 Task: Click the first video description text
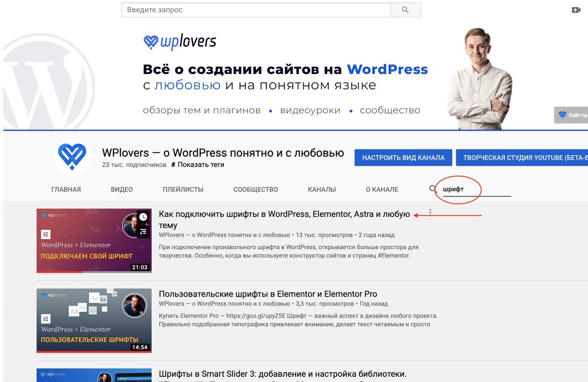point(288,251)
